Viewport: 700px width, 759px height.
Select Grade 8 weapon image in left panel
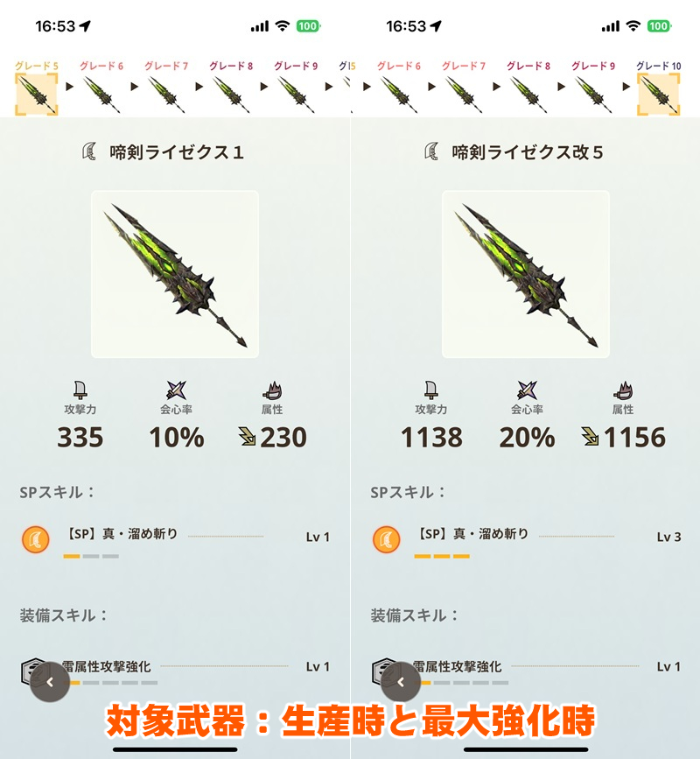[231, 95]
